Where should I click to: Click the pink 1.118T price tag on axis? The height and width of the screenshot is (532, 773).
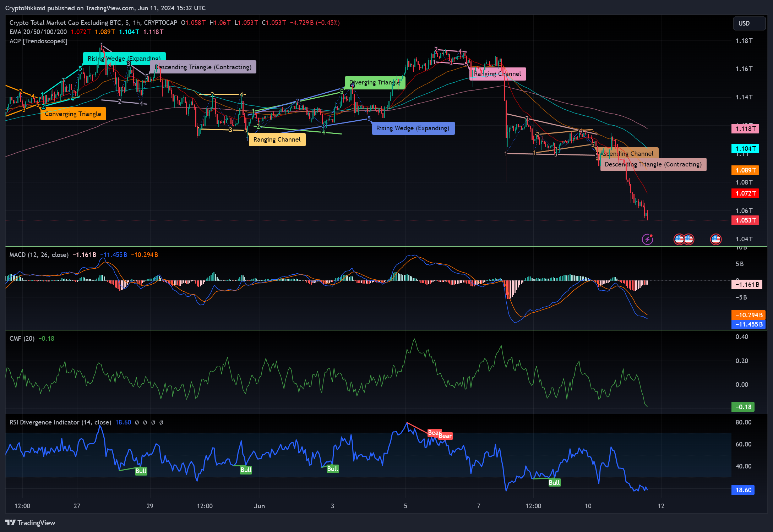pos(745,129)
